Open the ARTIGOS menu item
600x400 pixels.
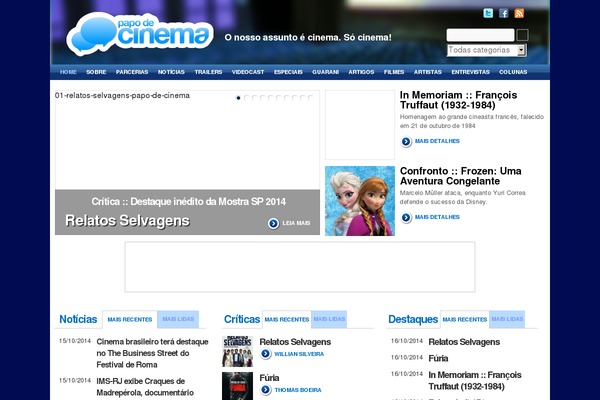[x=361, y=72]
